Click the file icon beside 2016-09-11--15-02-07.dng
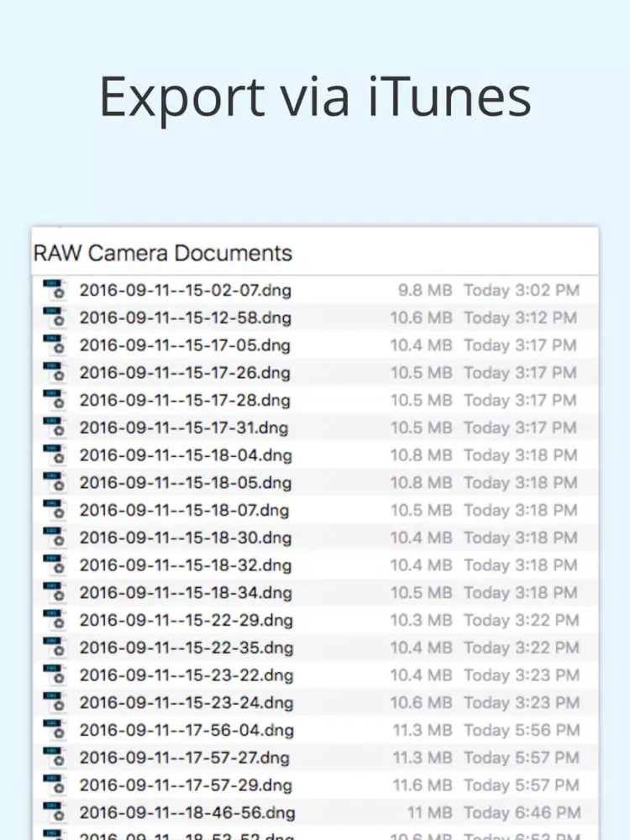 click(55, 289)
